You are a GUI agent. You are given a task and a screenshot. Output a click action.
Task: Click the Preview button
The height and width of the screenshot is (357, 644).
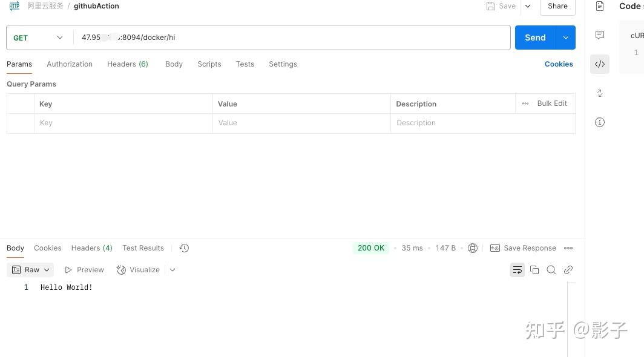[x=84, y=270]
